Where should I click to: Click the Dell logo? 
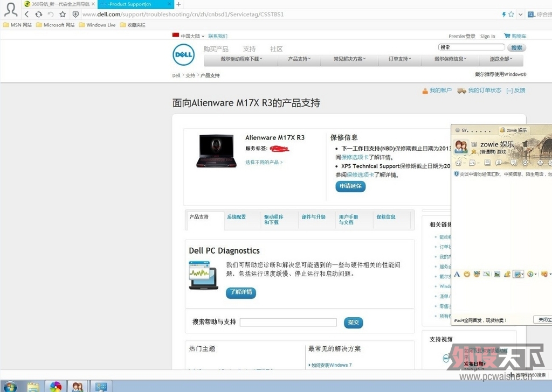click(183, 55)
